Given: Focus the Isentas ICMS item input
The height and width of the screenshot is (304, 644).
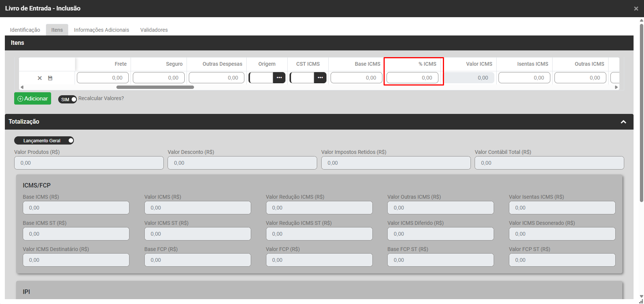Looking at the screenshot, I should click(524, 78).
